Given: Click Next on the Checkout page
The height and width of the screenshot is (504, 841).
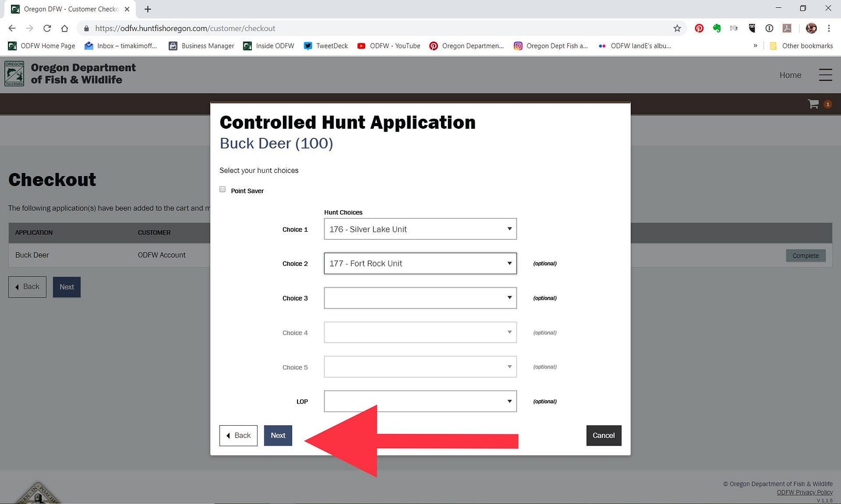Looking at the screenshot, I should pos(67,287).
